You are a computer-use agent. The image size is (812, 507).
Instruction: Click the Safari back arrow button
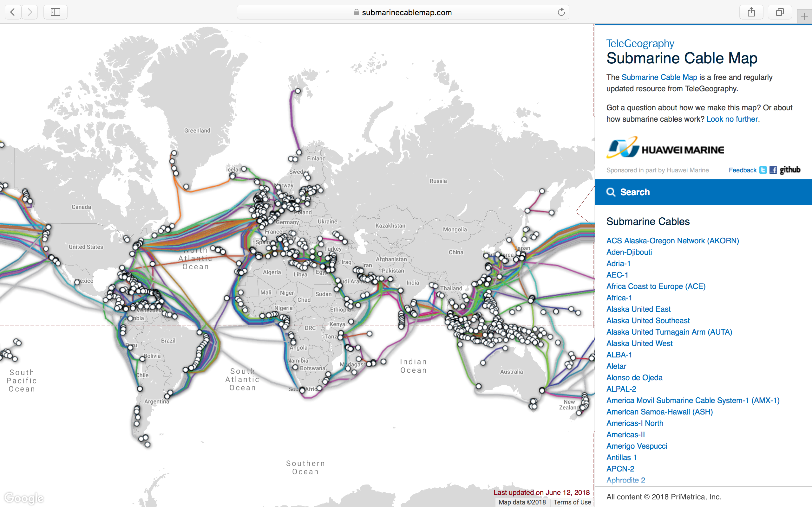(13, 12)
